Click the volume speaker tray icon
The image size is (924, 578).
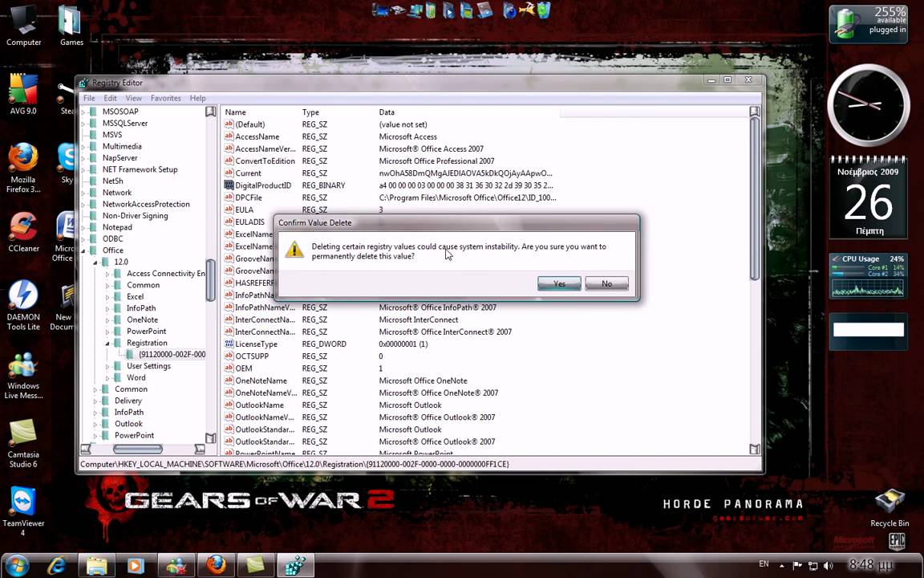(828, 566)
